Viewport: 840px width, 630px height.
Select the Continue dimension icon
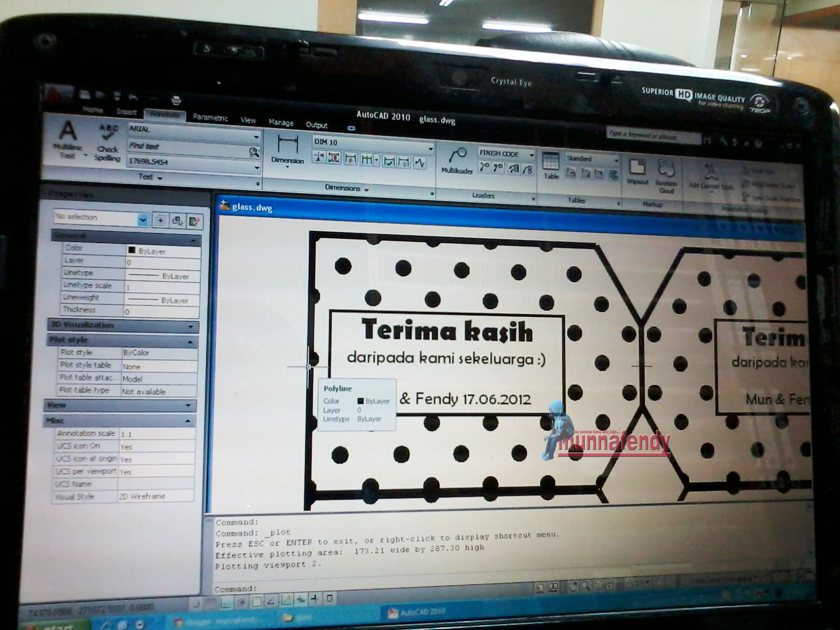click(x=368, y=159)
